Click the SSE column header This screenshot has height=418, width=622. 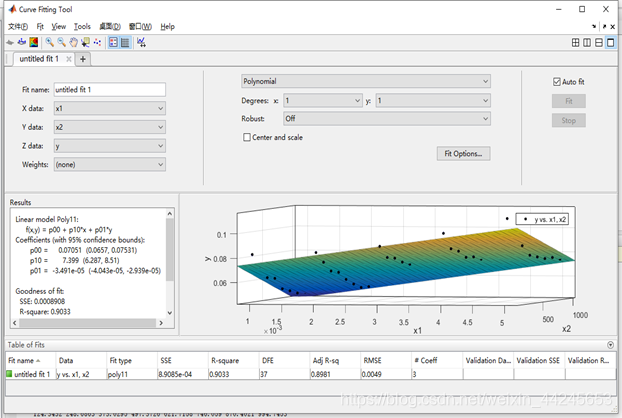click(x=183, y=360)
